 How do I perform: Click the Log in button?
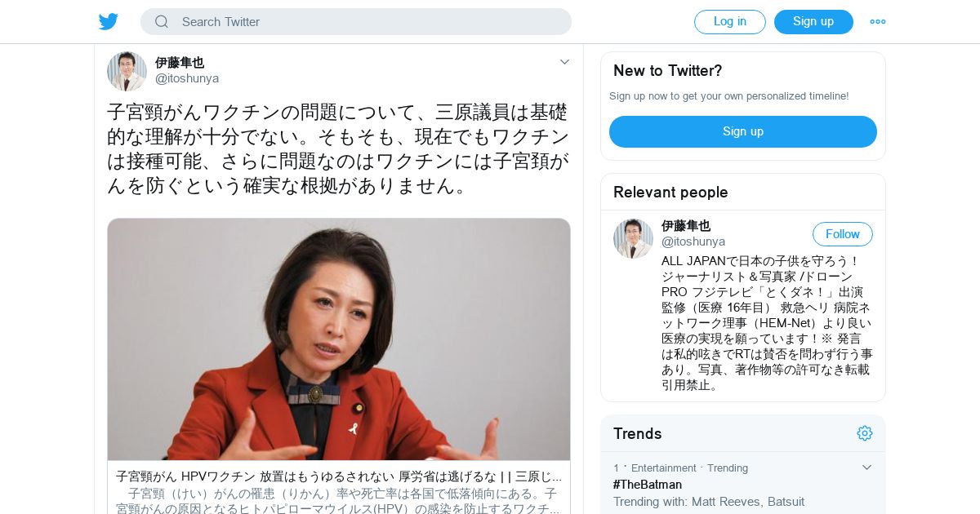click(x=730, y=22)
